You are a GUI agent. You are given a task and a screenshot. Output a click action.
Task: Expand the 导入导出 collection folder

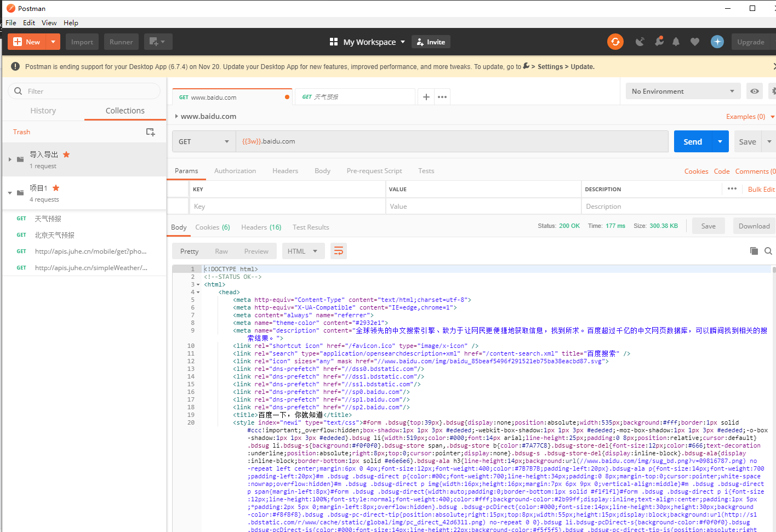pos(10,159)
